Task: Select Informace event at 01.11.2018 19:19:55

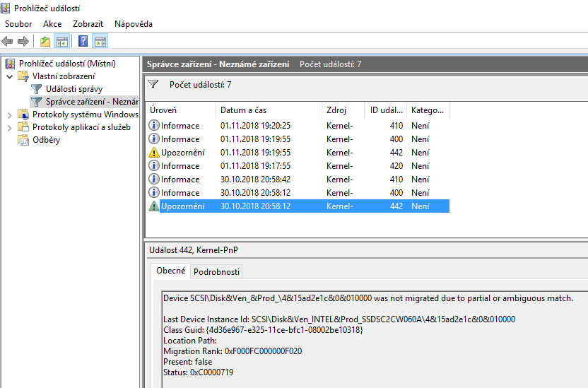Action: click(298, 139)
